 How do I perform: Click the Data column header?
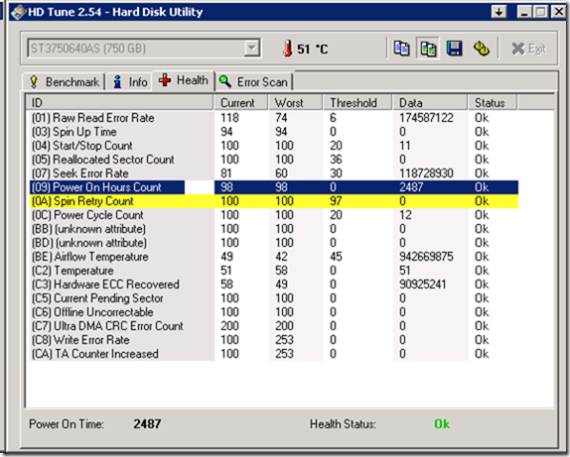pos(430,103)
